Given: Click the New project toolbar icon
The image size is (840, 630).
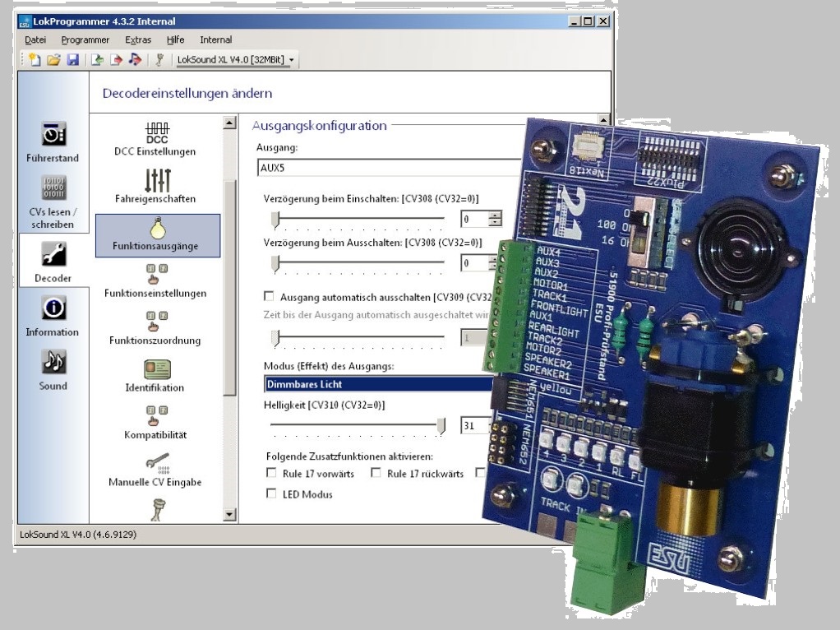Looking at the screenshot, I should tap(35, 59).
